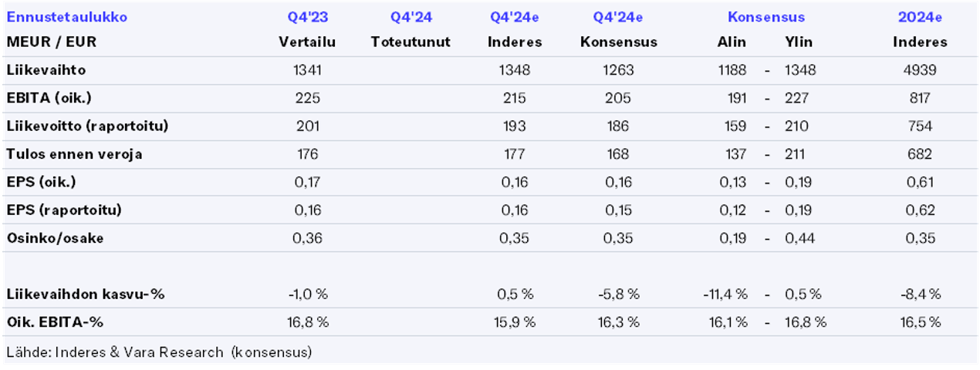Select the 817 EBITA value for 2024e
980x370 pixels.
point(920,98)
